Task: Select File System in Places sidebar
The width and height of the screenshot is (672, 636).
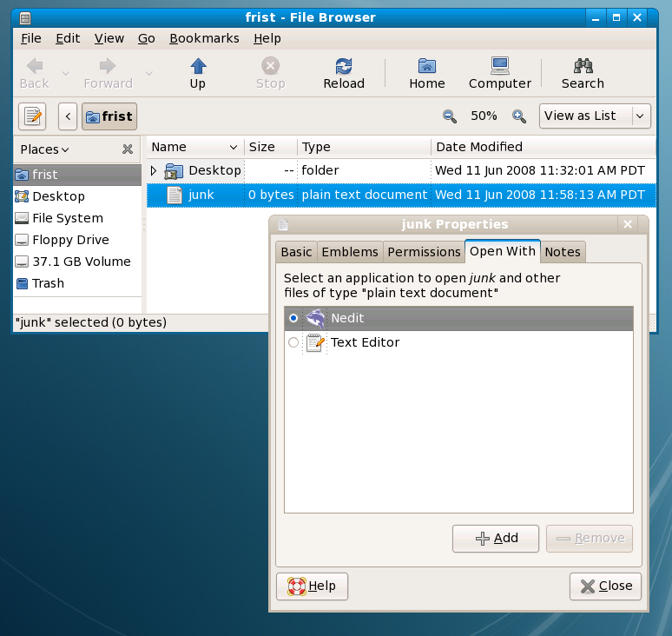Action: 67,218
